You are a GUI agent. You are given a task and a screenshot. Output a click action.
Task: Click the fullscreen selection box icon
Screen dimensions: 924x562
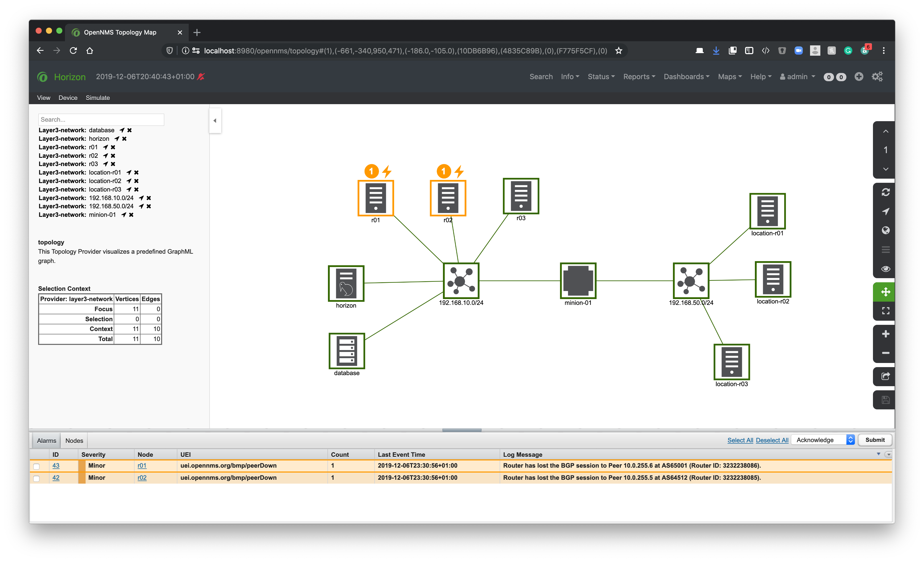[885, 311]
